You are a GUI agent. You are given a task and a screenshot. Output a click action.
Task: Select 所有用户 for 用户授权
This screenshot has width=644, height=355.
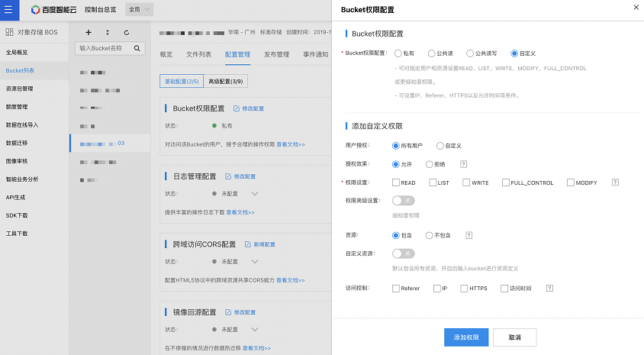coord(395,146)
